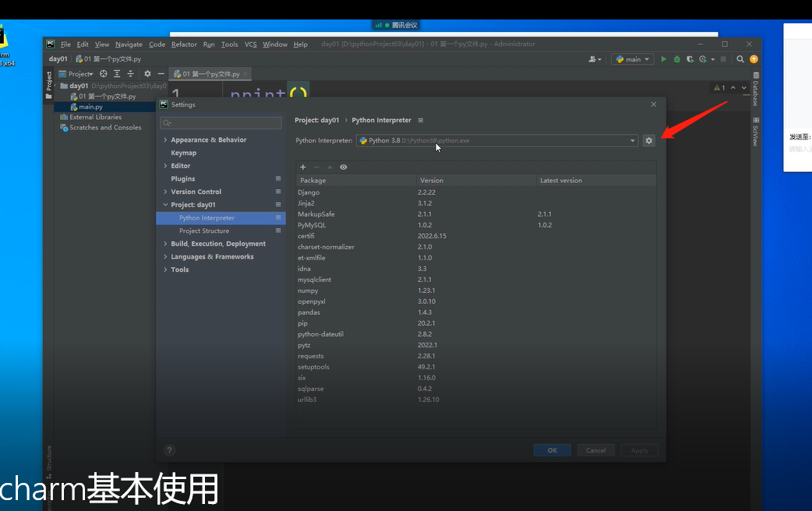Expand Languages & Frameworks settings
812x511 pixels.
pyautogui.click(x=165, y=256)
